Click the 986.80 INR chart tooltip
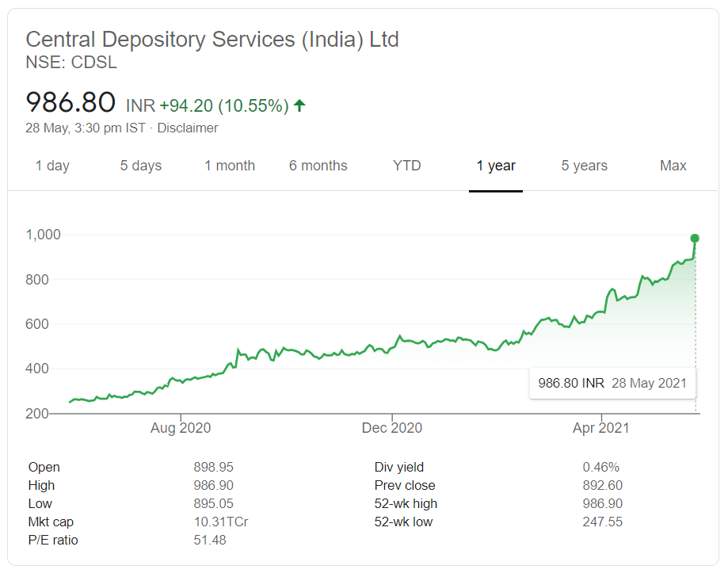 coord(612,384)
